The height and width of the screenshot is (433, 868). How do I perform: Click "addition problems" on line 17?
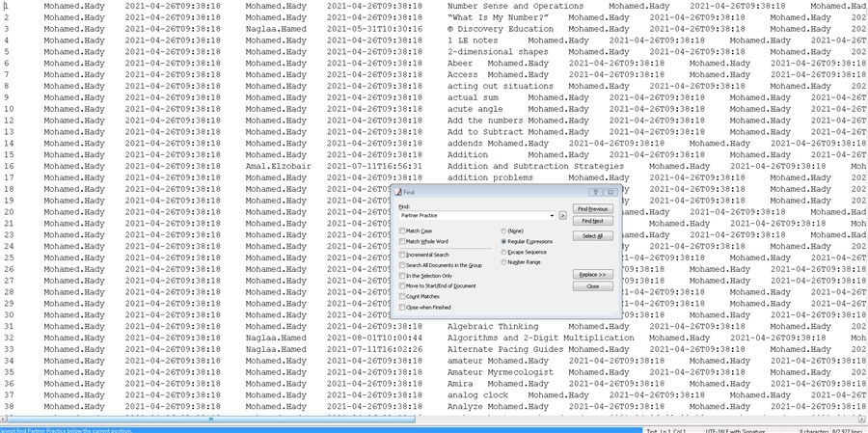point(490,177)
